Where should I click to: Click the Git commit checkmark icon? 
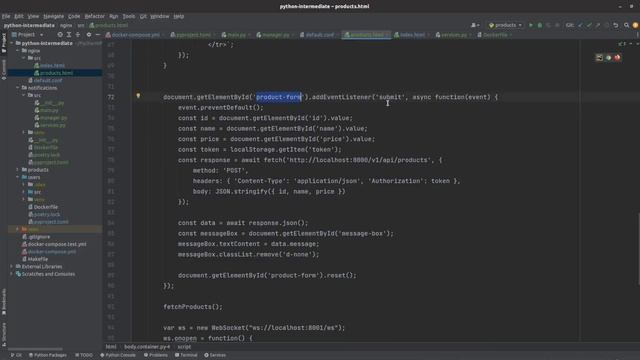pos(589,25)
